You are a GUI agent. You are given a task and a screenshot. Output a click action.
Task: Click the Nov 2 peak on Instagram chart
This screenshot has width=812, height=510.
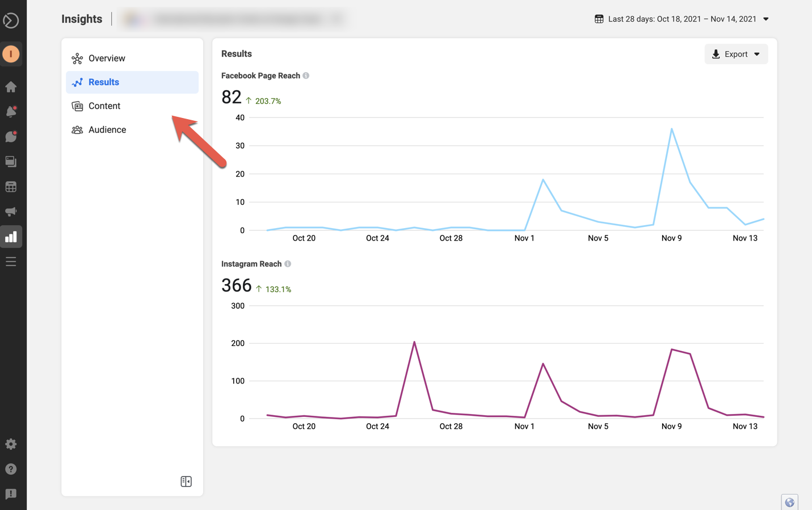point(543,364)
